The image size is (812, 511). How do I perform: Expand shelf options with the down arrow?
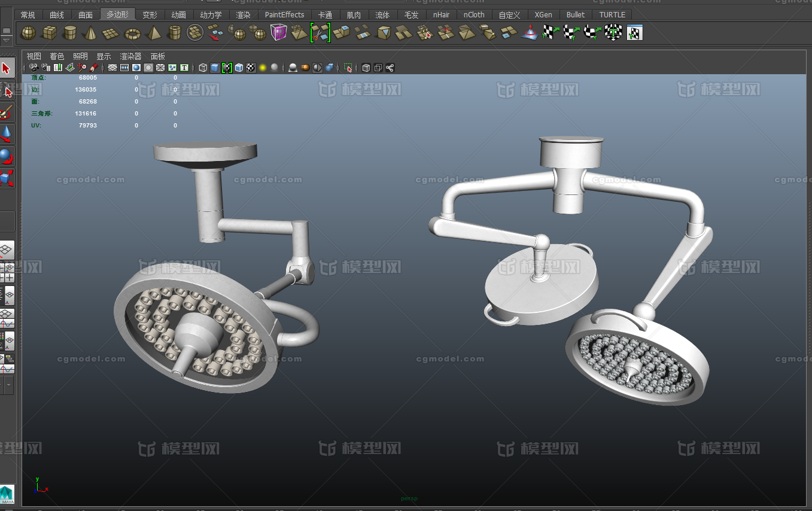click(7, 41)
